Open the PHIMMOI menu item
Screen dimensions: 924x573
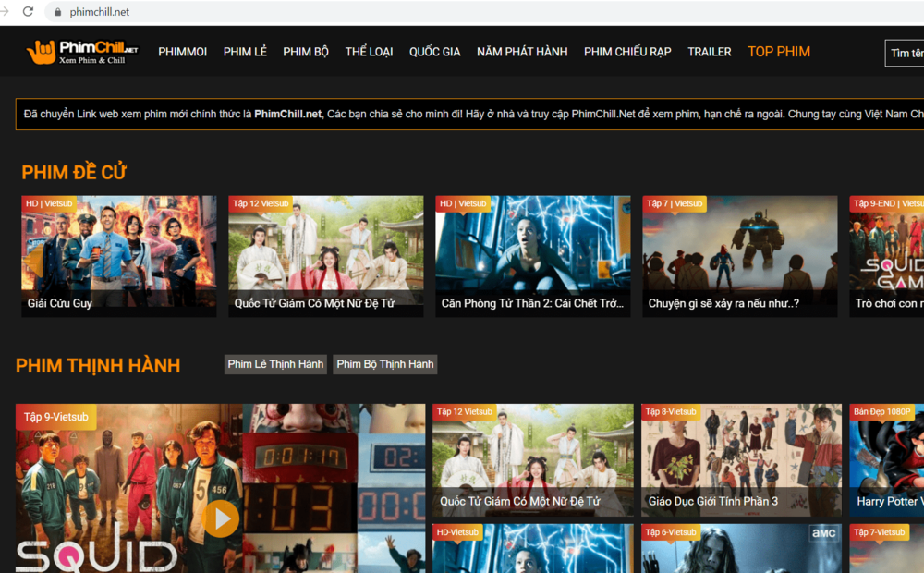[183, 52]
